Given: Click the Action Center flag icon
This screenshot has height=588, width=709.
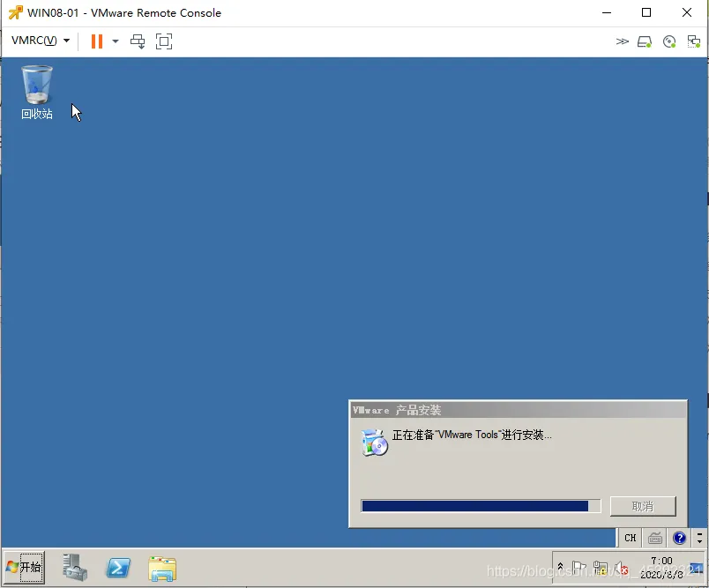Looking at the screenshot, I should click(x=578, y=567).
